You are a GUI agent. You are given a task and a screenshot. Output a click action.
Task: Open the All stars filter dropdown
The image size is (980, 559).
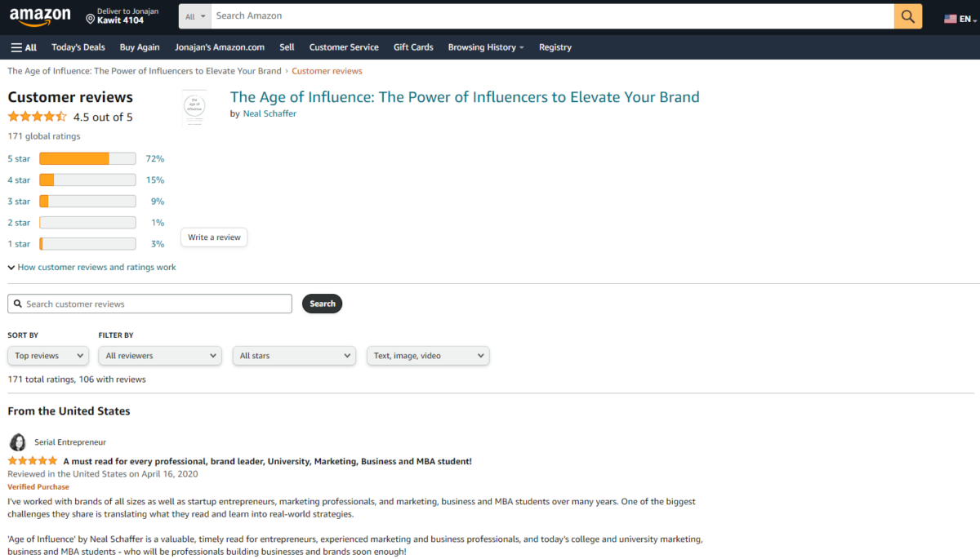[x=293, y=355]
